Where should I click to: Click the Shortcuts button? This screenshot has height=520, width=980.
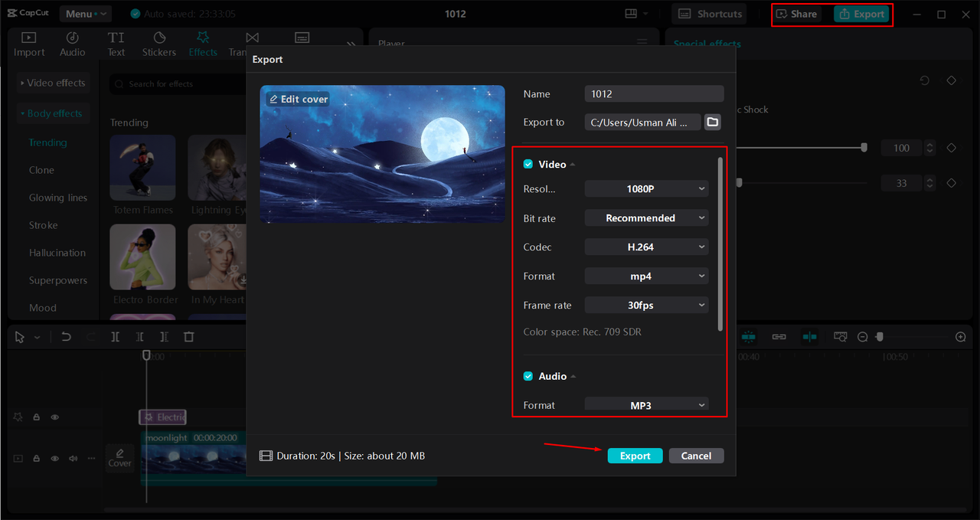click(x=710, y=14)
